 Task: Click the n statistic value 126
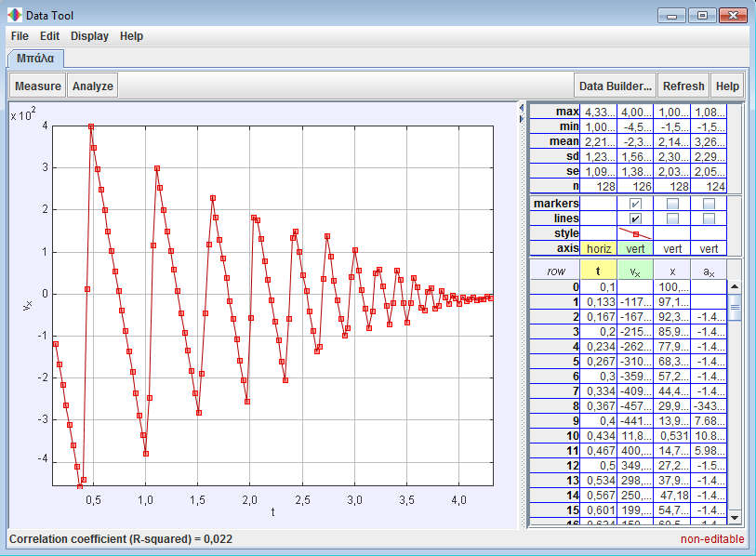pyautogui.click(x=635, y=187)
